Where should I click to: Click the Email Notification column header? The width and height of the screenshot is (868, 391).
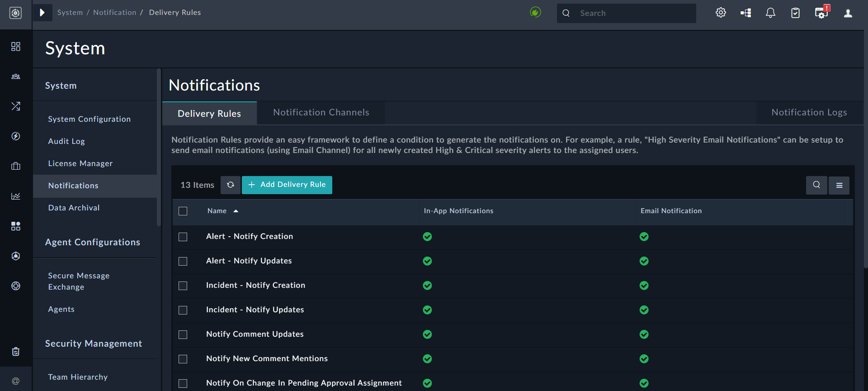[671, 211]
